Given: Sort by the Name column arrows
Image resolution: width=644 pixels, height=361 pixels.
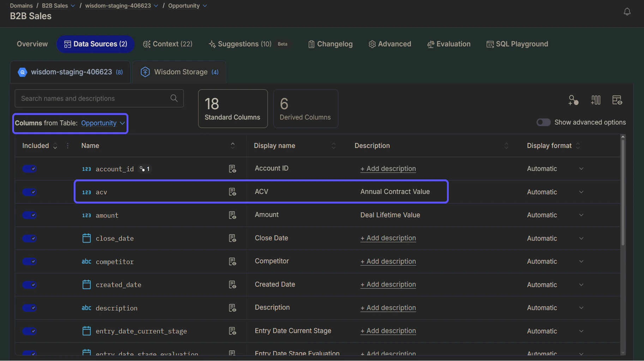Looking at the screenshot, I should point(233,146).
